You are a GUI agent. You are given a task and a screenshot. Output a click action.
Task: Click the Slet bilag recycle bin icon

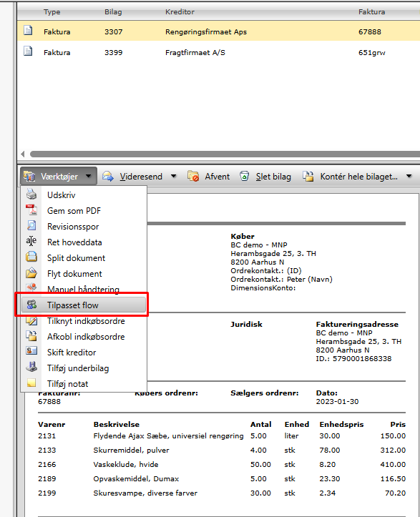244,176
